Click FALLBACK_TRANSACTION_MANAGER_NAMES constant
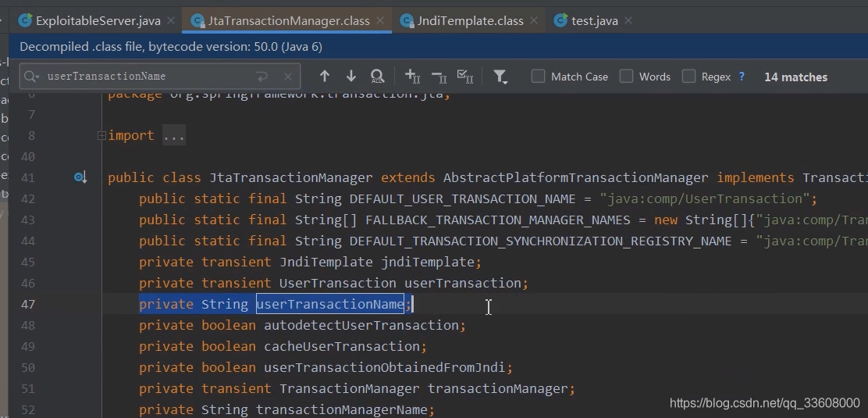The height and width of the screenshot is (418, 868). click(498, 220)
